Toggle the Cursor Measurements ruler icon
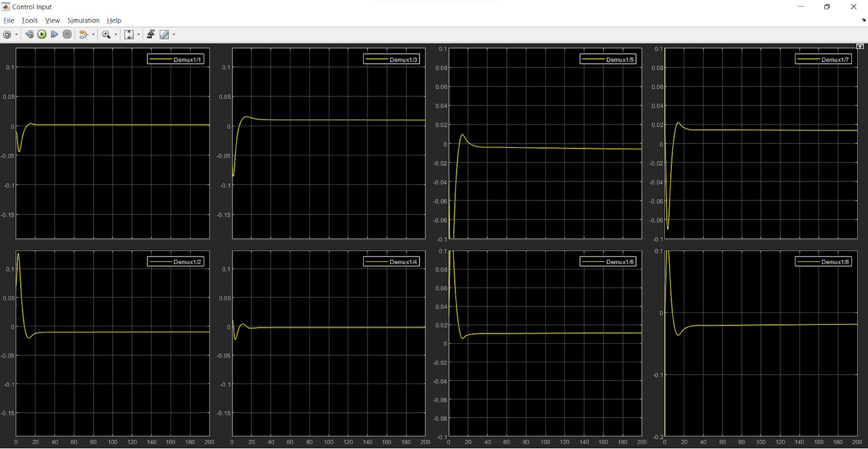The height and width of the screenshot is (449, 868). point(164,35)
